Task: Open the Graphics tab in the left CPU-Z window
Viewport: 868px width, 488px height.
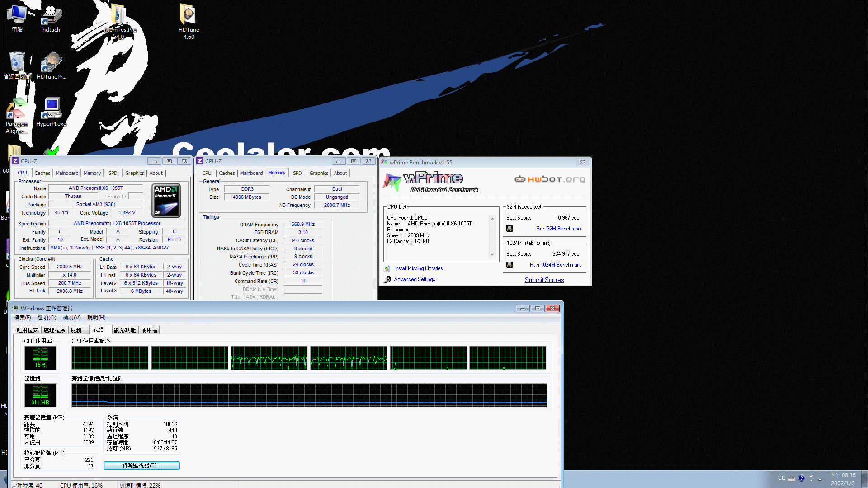Action: [135, 173]
